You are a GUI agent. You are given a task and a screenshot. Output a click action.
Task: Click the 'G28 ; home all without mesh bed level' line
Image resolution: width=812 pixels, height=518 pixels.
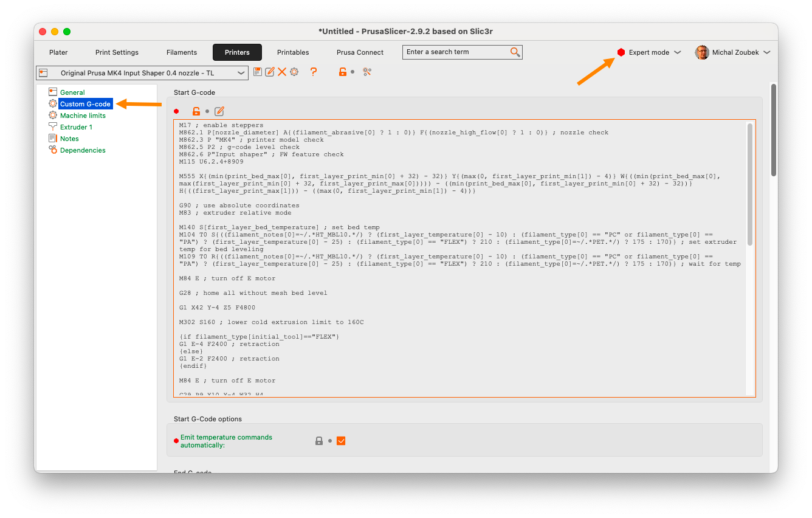point(253,293)
